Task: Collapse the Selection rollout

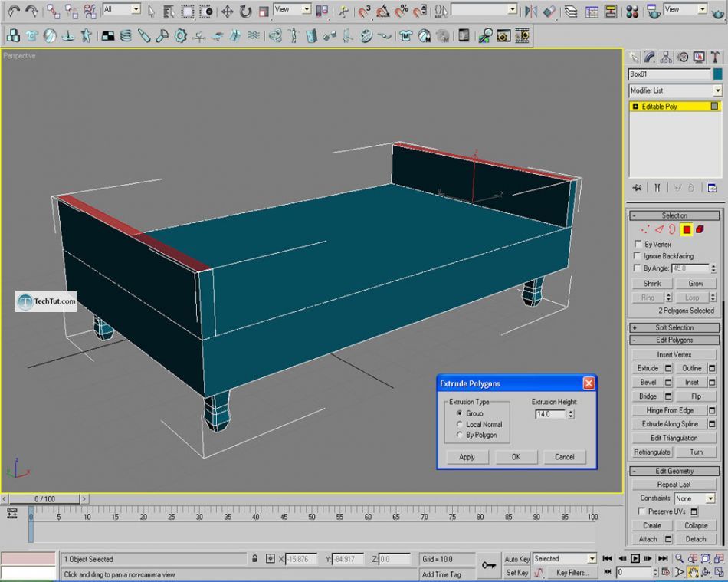Action: click(674, 215)
